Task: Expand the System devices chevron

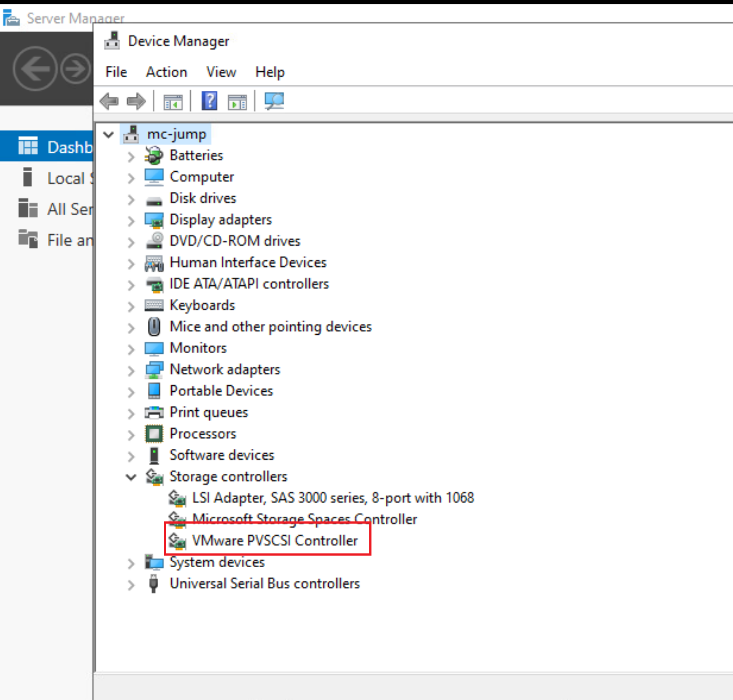Action: (131, 563)
